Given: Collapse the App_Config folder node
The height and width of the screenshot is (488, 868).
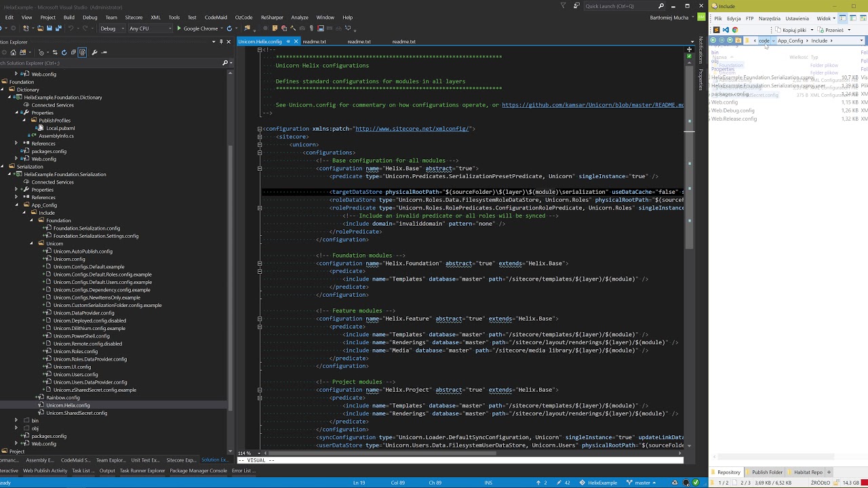Looking at the screenshot, I should point(16,205).
